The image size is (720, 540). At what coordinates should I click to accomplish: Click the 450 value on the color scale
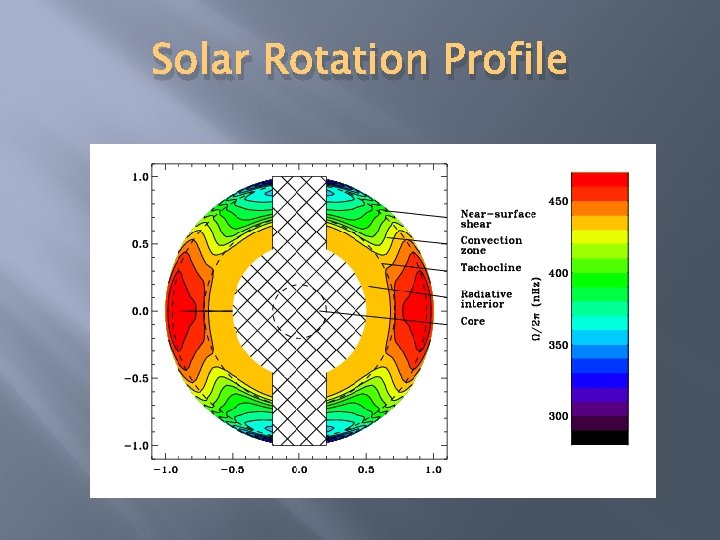click(x=558, y=201)
